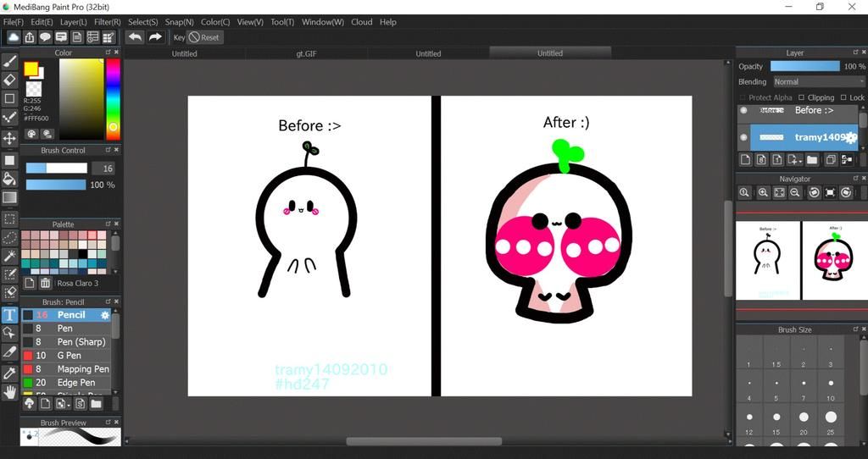Select the Bucket fill tool
This screenshot has height=459, width=868.
9,178
